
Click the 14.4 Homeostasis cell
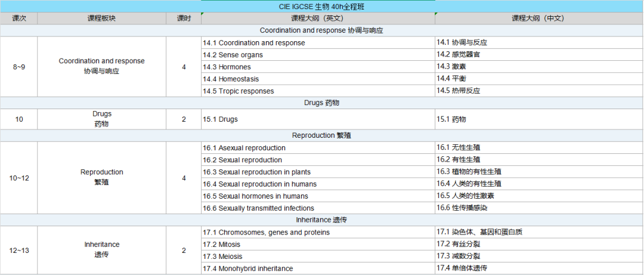pyautogui.click(x=318, y=79)
